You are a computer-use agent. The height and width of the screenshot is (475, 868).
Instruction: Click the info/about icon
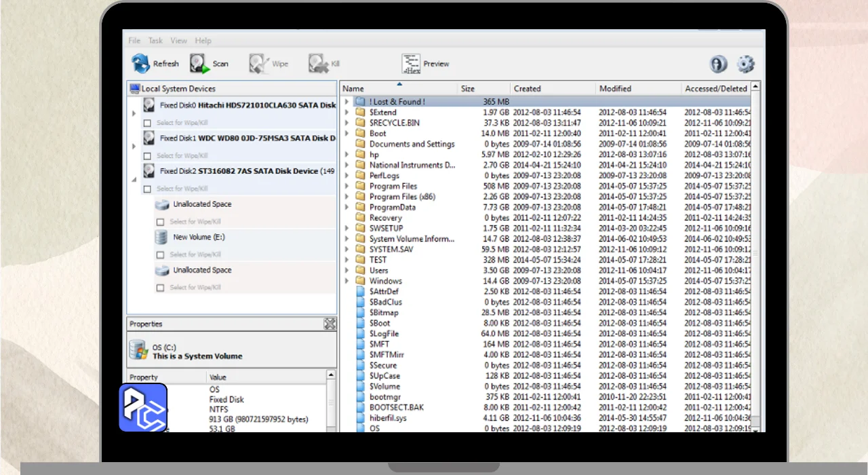coord(718,64)
